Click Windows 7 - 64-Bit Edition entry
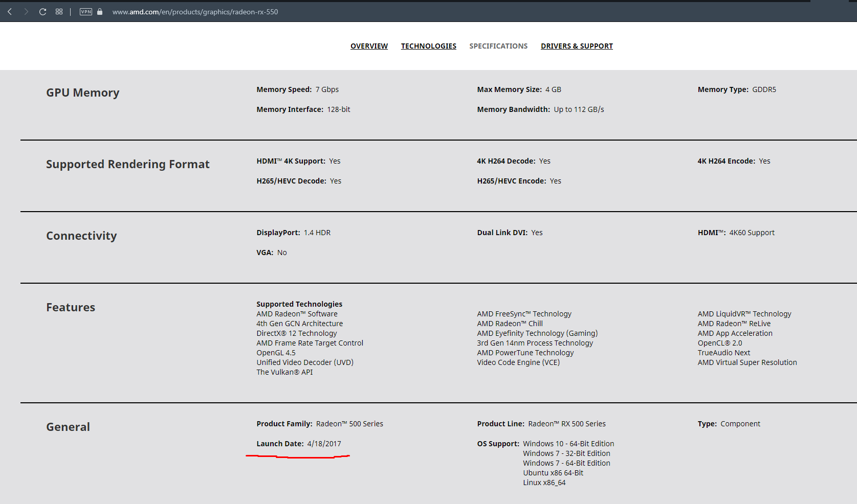The image size is (857, 504). 566,463
